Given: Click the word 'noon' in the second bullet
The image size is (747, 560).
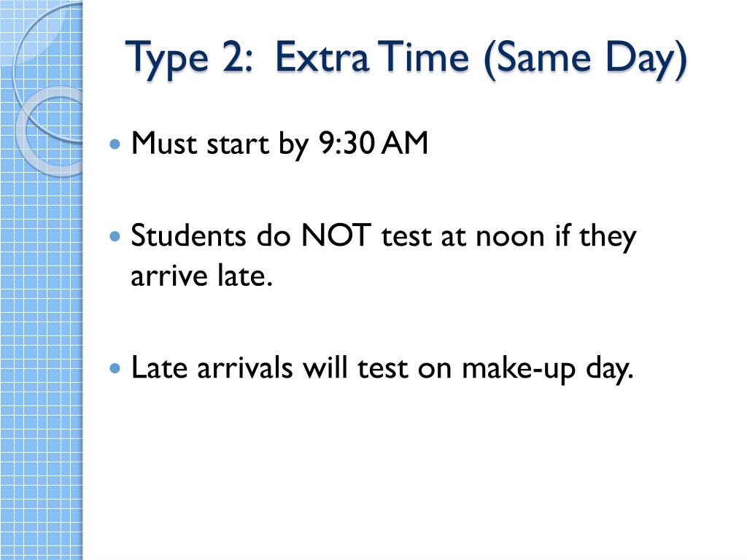Looking at the screenshot, I should [x=510, y=237].
